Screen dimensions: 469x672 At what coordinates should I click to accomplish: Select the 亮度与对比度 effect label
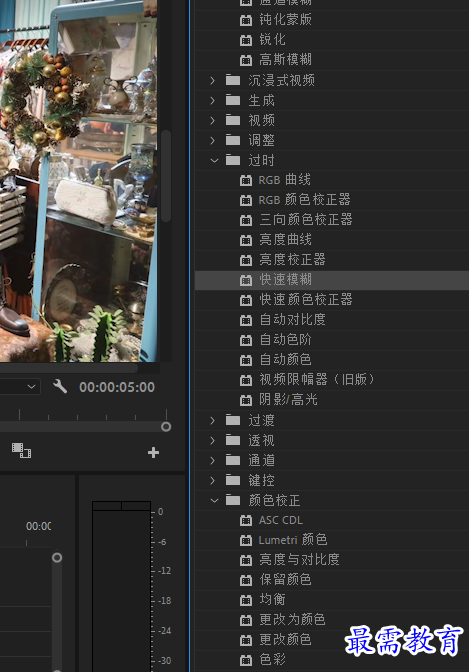click(x=299, y=560)
